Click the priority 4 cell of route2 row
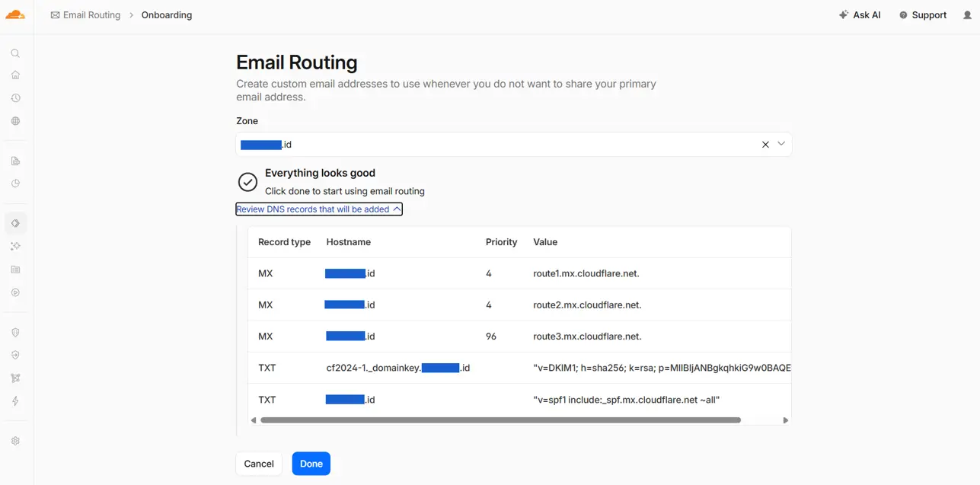Viewport: 980px width, 485px height. [489, 305]
